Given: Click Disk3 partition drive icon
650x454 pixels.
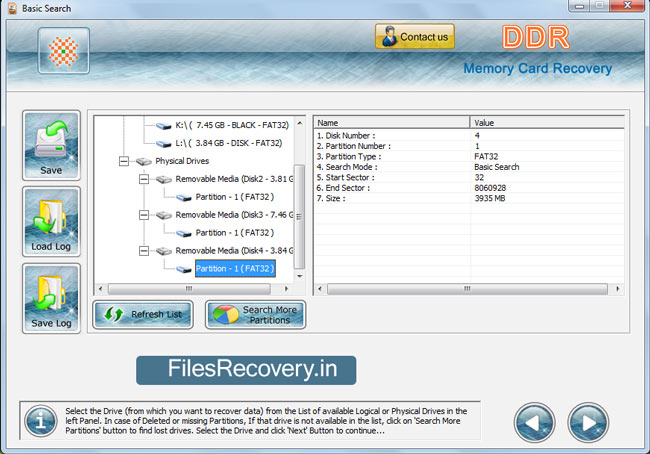Looking at the screenshot, I should [184, 233].
